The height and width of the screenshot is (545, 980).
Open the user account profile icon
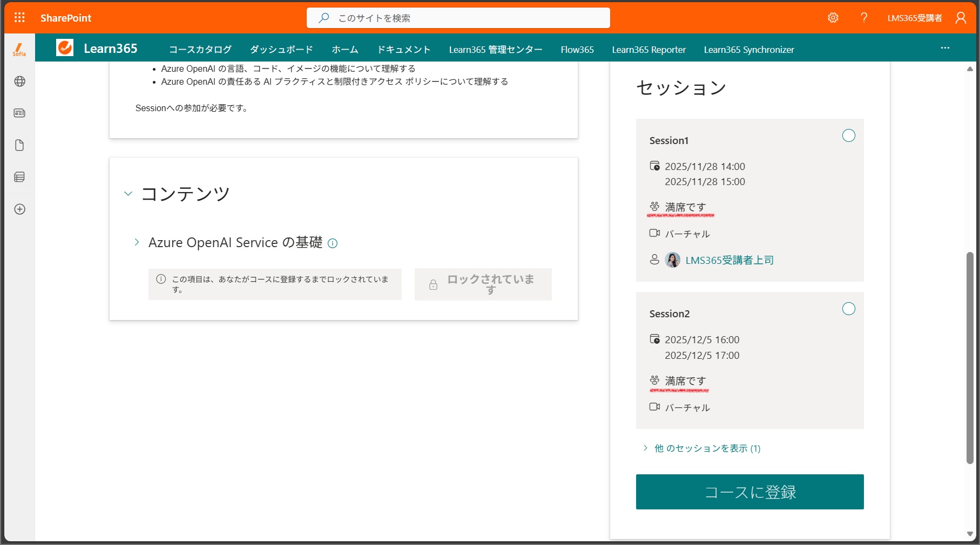click(x=961, y=18)
